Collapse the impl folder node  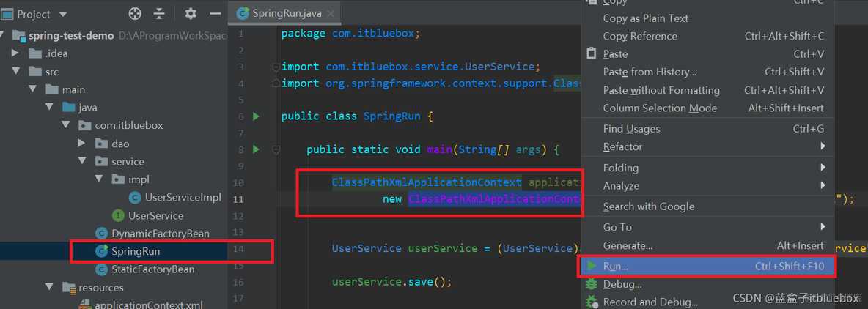[x=98, y=179]
